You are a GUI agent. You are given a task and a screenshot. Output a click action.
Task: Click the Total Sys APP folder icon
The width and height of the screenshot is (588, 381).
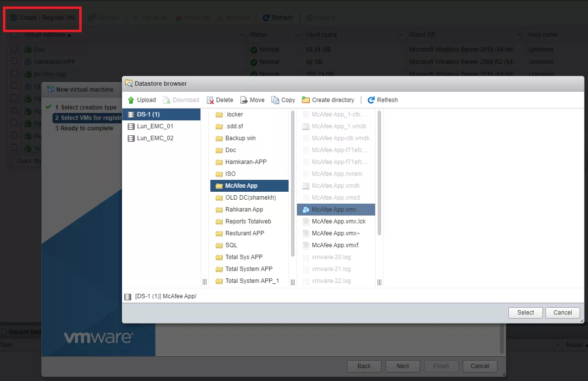coord(219,258)
